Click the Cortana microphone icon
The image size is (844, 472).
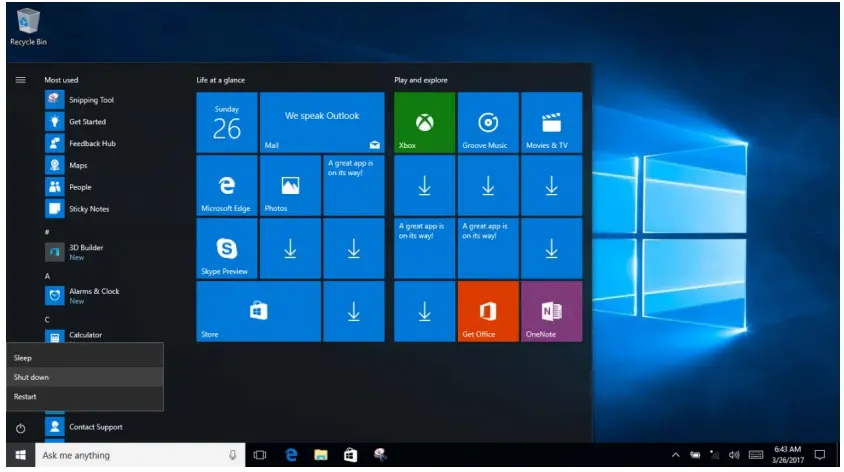[233, 455]
